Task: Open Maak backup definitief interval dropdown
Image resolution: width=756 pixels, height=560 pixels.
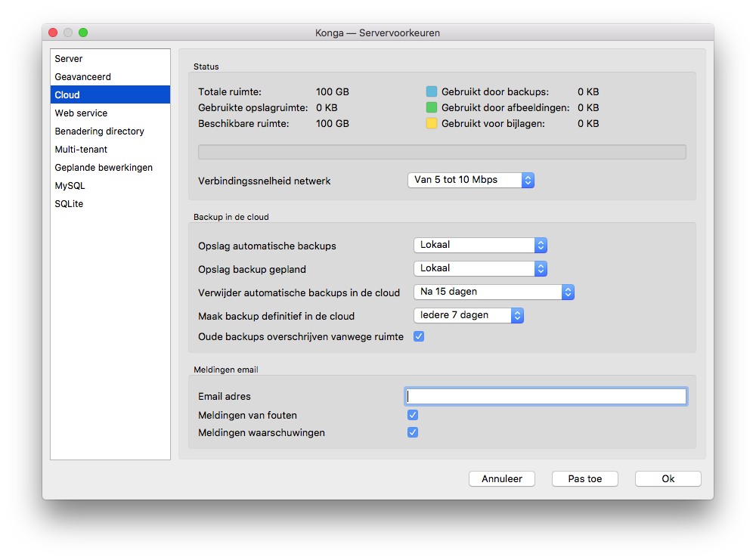Action: click(x=469, y=315)
